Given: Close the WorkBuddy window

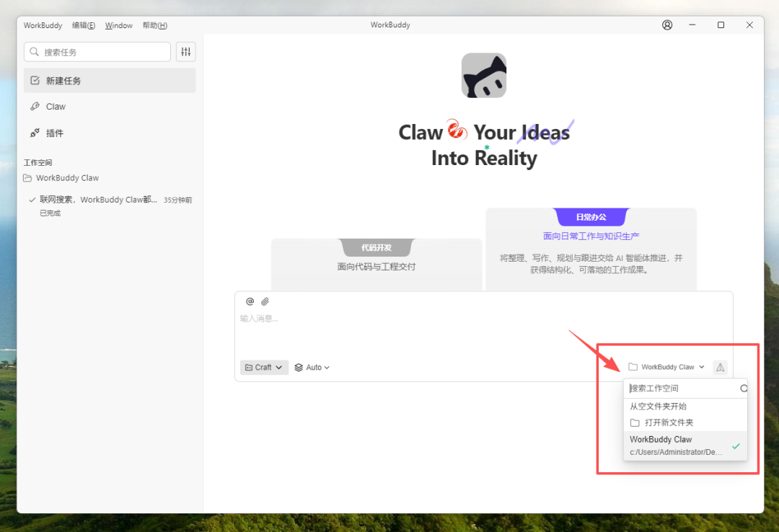Looking at the screenshot, I should 749,25.
